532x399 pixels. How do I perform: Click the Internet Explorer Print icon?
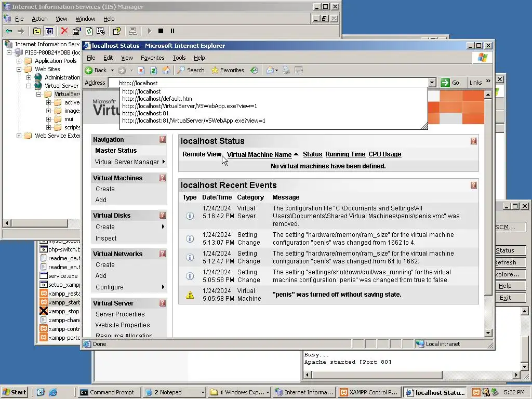(286, 70)
